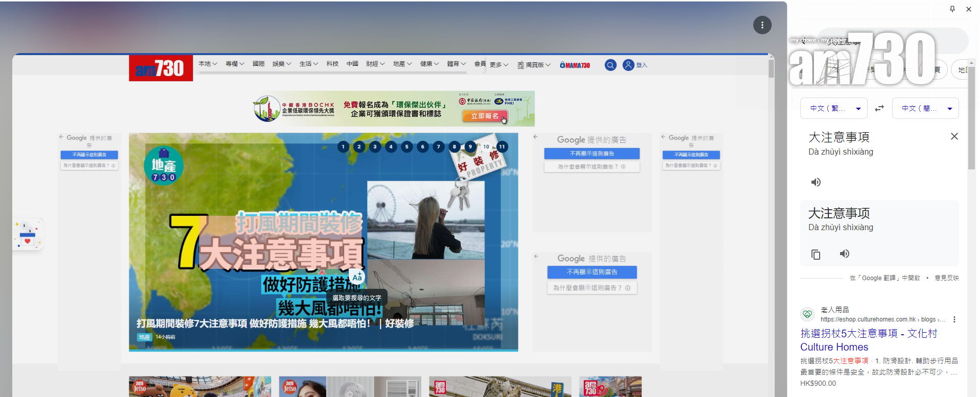Viewport: 980px width, 397px height.
Task: Select carousel slide number 5
Action: pyautogui.click(x=407, y=147)
